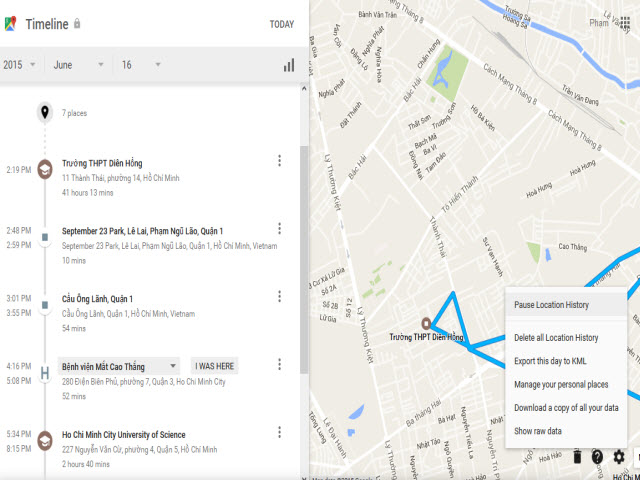Click the trash icon to delete the day
Image resolution: width=640 pixels, height=480 pixels.
tap(576, 457)
